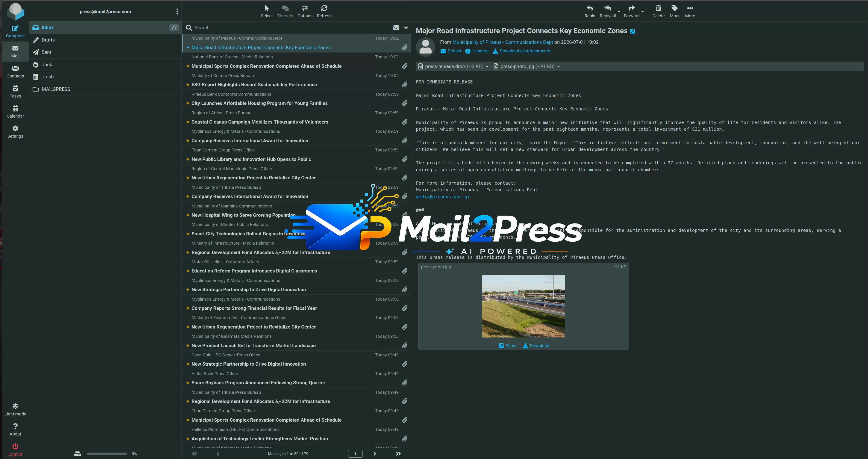Delete the open message

[x=658, y=11]
